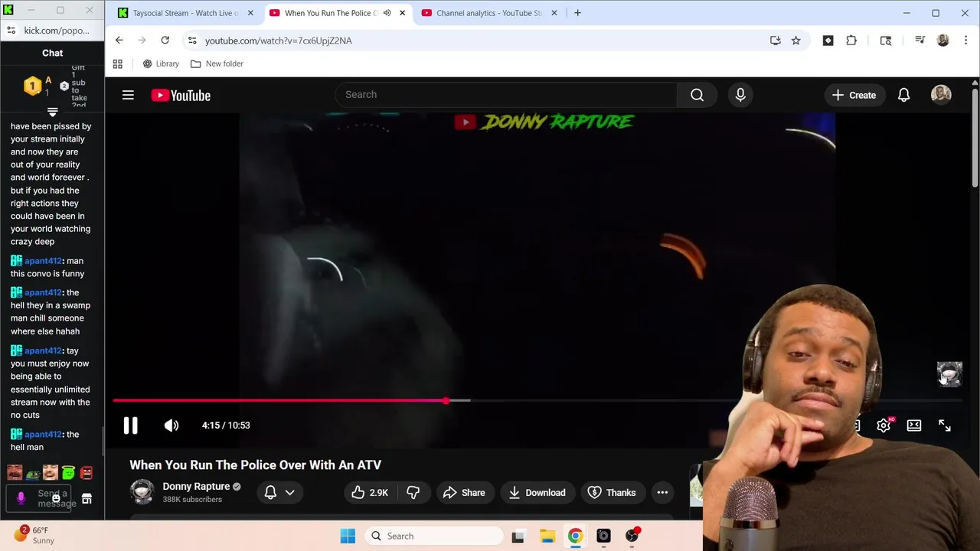Open Kick window site info icon
This screenshot has height=551, width=980.
(x=11, y=31)
